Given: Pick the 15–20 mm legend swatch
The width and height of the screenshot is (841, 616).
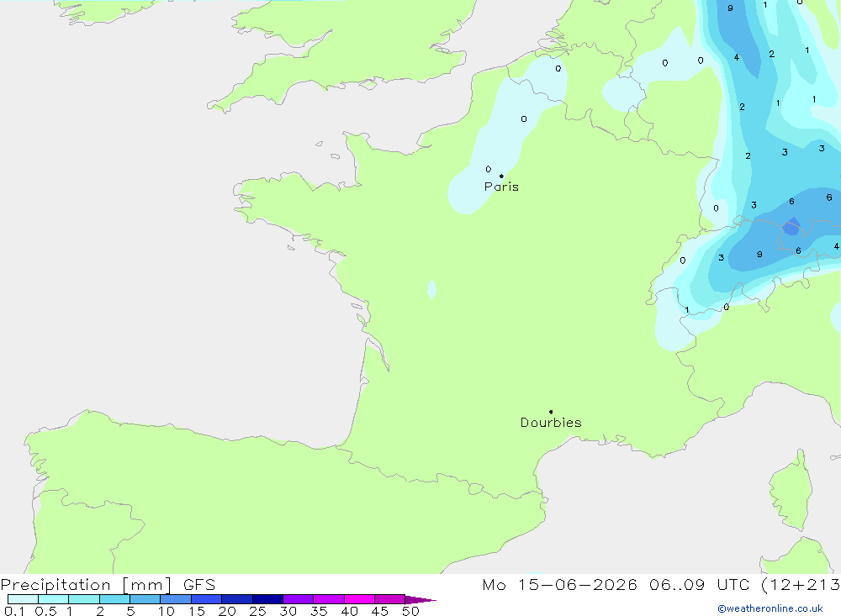Looking at the screenshot, I should click(x=207, y=599).
